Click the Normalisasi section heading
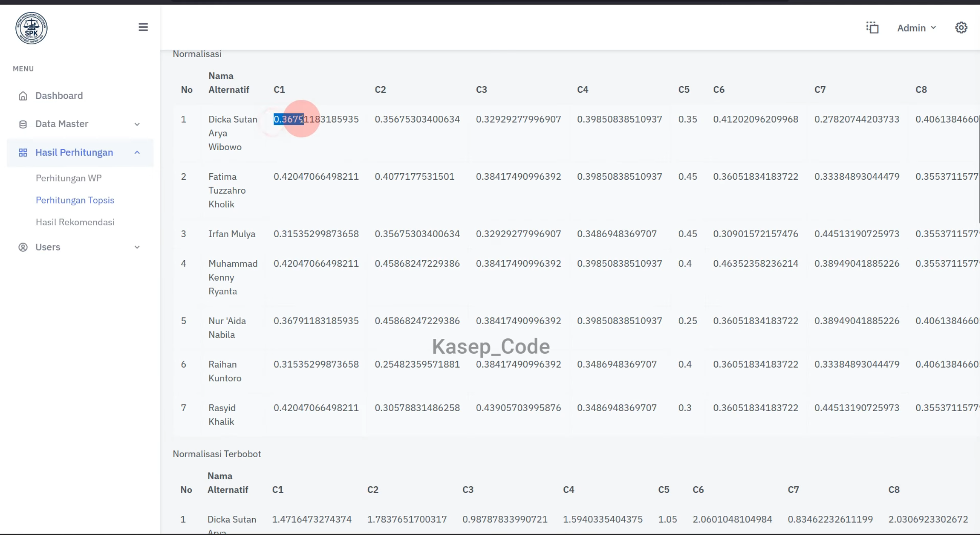This screenshot has height=535, width=980. point(197,54)
